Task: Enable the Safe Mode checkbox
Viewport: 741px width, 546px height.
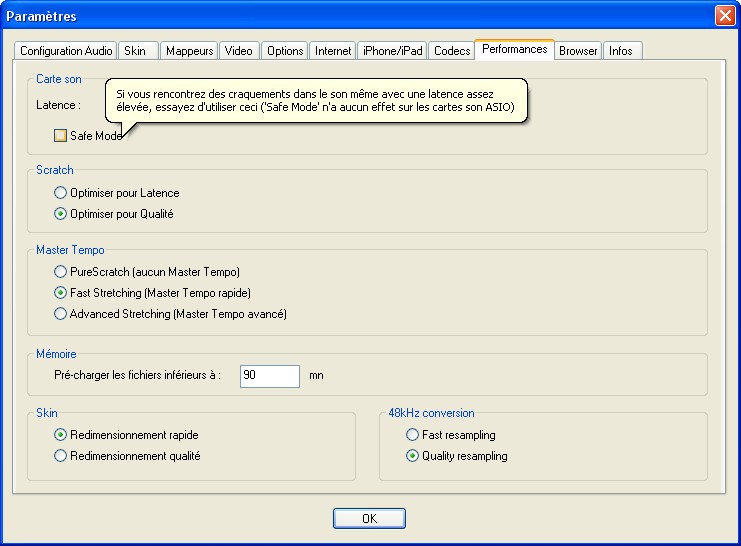Action: pyautogui.click(x=60, y=136)
